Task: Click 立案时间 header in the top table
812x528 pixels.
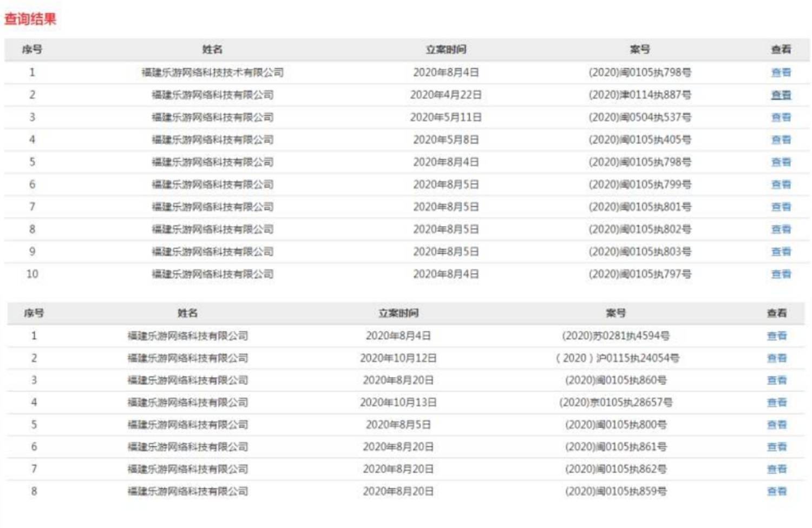Action: (446, 49)
